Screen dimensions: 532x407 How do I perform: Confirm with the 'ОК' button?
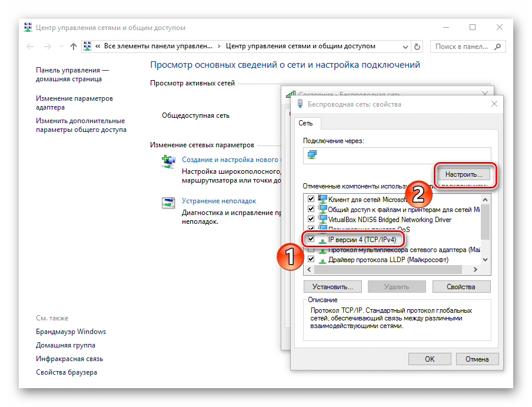click(430, 359)
